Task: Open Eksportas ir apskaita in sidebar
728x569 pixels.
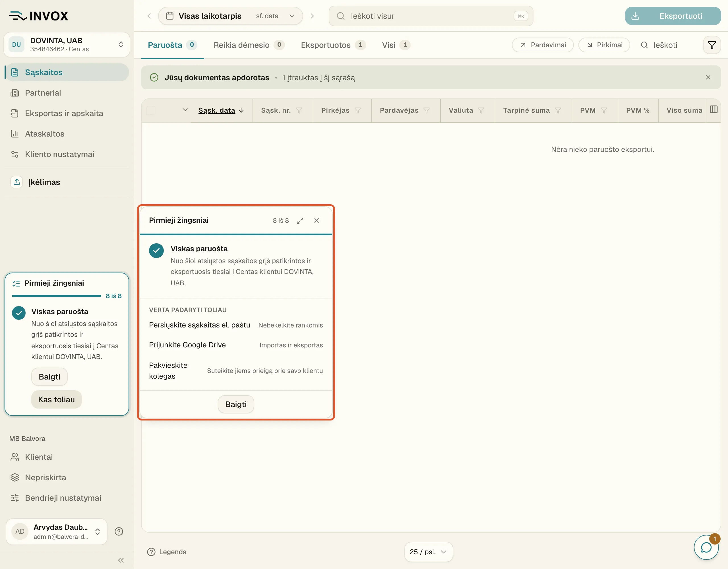Action: coord(67,114)
